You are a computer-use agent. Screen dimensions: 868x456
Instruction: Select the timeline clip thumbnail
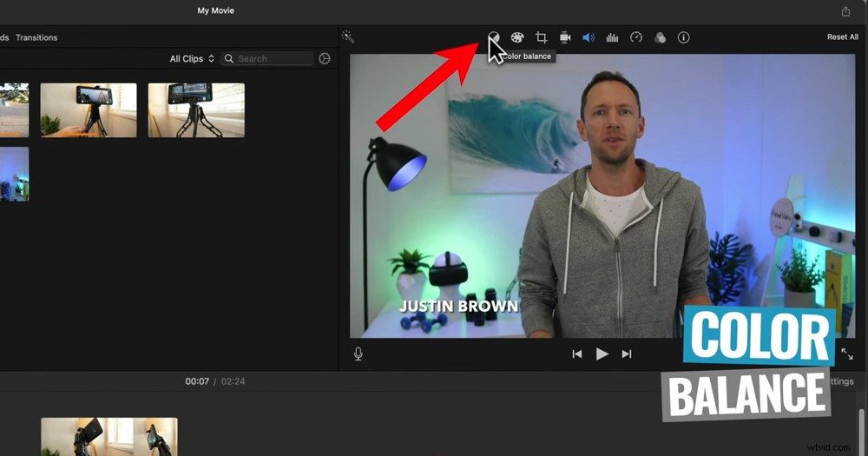(x=109, y=437)
